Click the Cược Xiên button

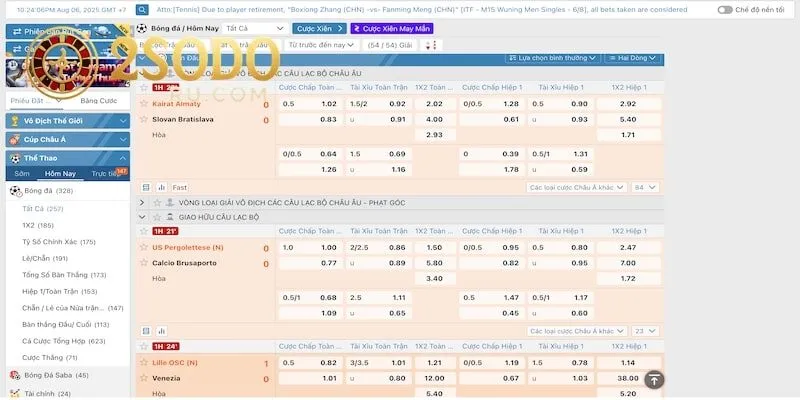tap(320, 29)
